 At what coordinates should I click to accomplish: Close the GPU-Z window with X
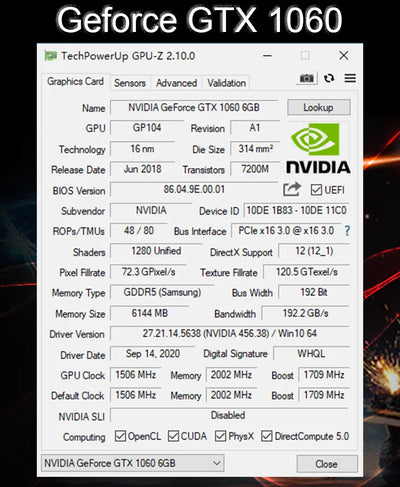(x=344, y=55)
